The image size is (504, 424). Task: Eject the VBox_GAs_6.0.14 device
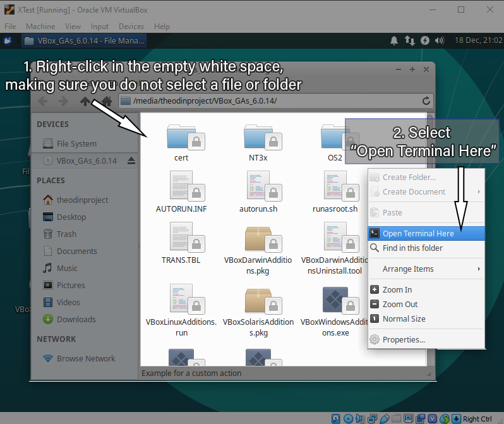point(131,161)
